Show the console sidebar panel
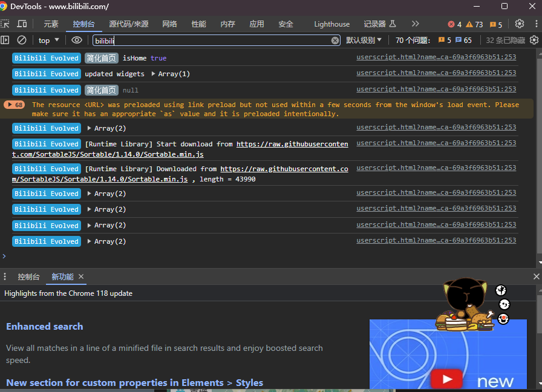This screenshot has width=542, height=392. tap(6, 40)
